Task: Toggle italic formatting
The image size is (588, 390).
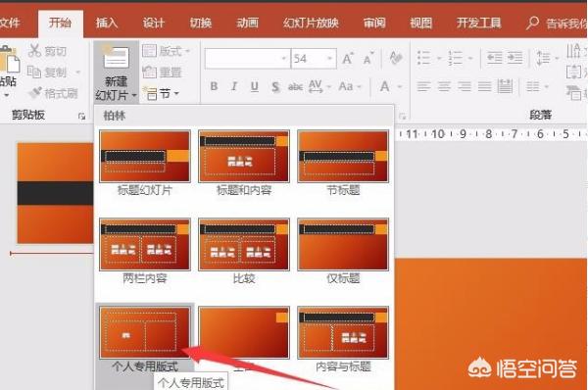Action: coord(234,86)
